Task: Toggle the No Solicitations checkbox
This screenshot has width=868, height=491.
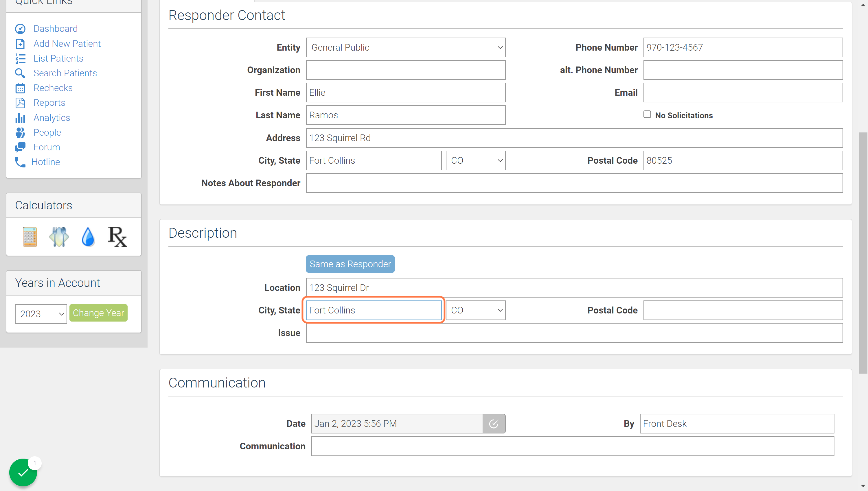Action: 647,115
